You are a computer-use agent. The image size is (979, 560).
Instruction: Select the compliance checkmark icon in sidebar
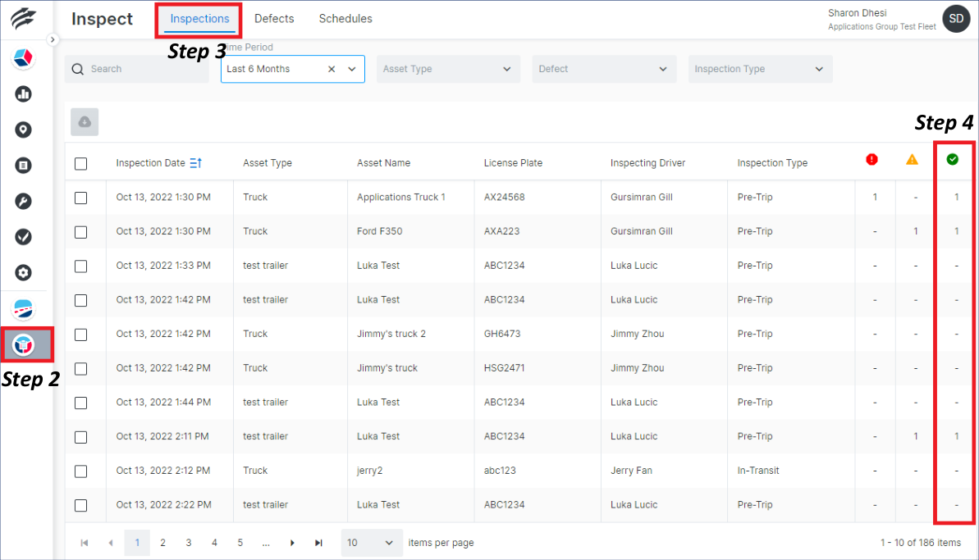tap(23, 236)
